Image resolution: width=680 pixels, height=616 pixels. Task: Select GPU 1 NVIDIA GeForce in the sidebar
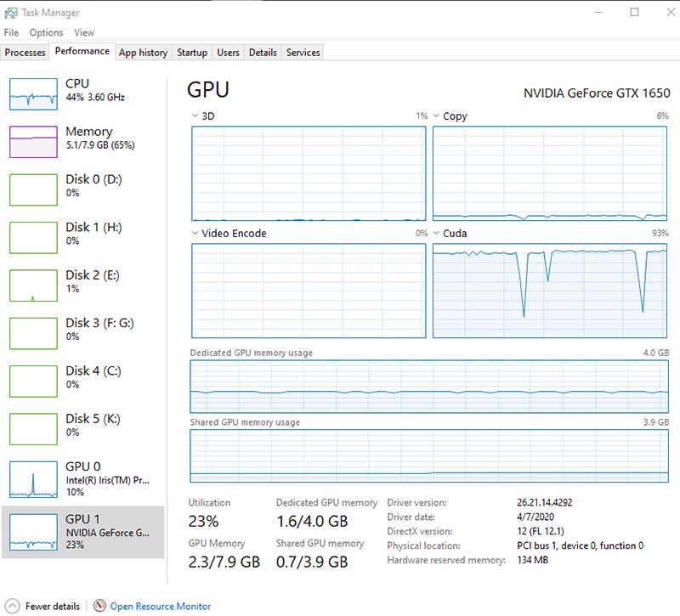tap(83, 532)
